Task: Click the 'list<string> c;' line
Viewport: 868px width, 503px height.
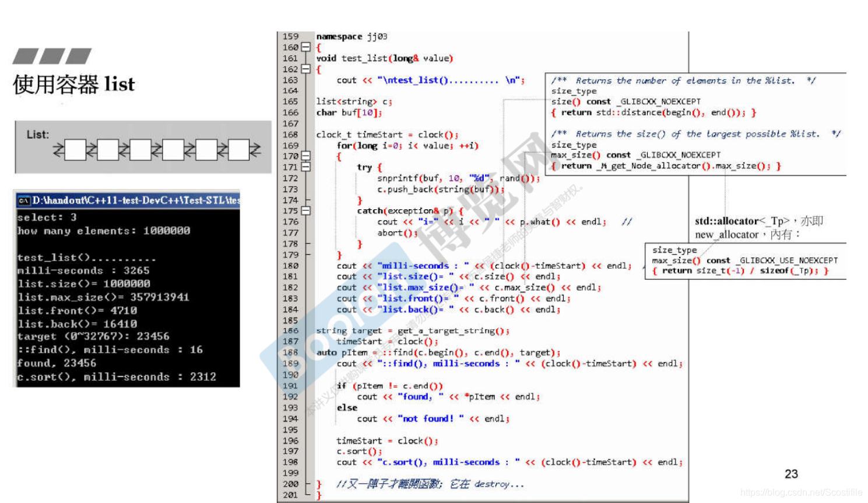Action: (x=354, y=102)
